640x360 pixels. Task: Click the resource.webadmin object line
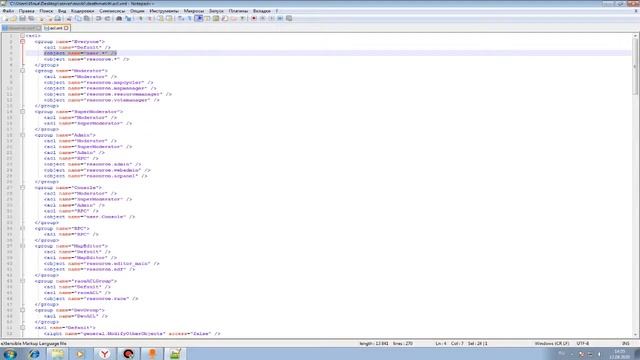click(97, 170)
